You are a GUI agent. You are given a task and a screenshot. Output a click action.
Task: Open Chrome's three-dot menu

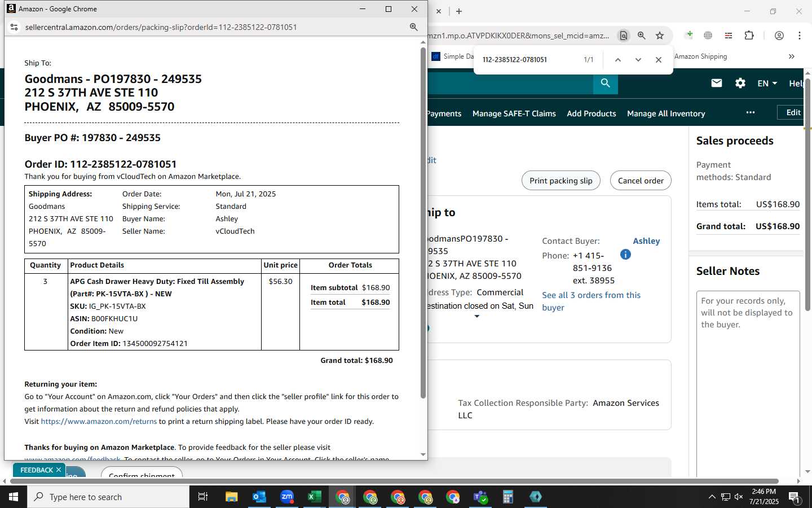pyautogui.click(x=799, y=36)
